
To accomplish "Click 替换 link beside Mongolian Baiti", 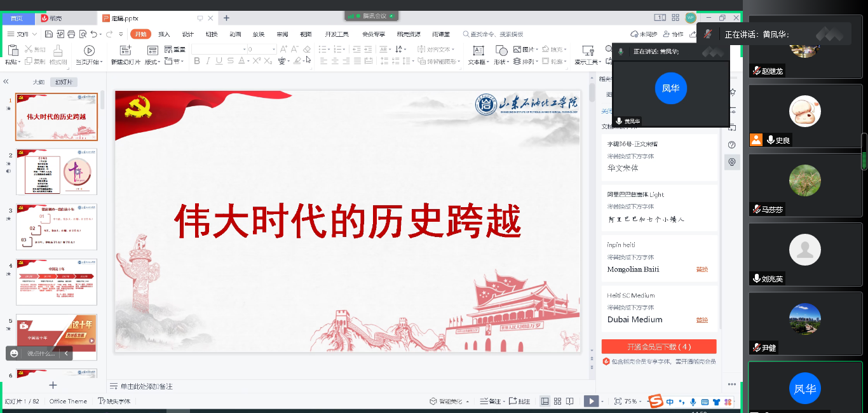I will tap(702, 269).
